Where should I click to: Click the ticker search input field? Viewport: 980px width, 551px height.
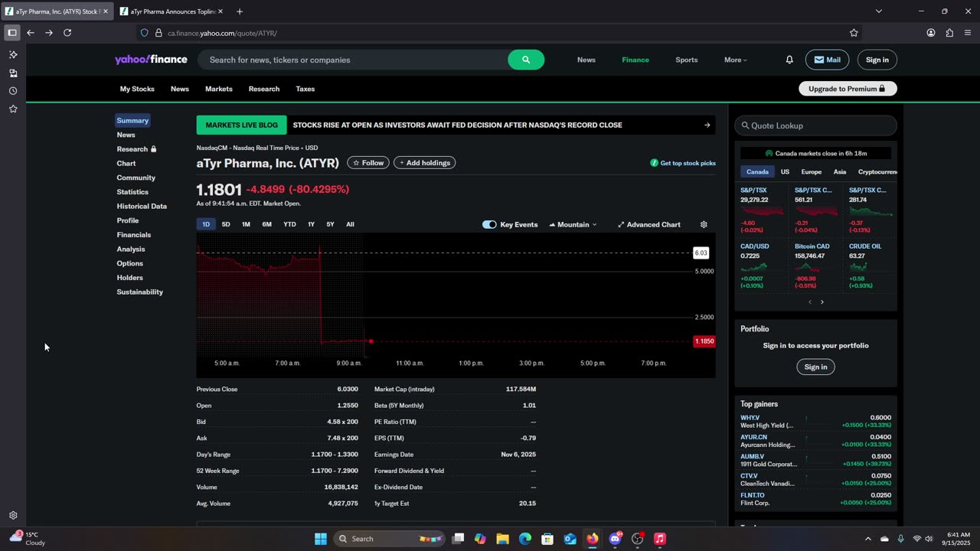[x=353, y=60]
